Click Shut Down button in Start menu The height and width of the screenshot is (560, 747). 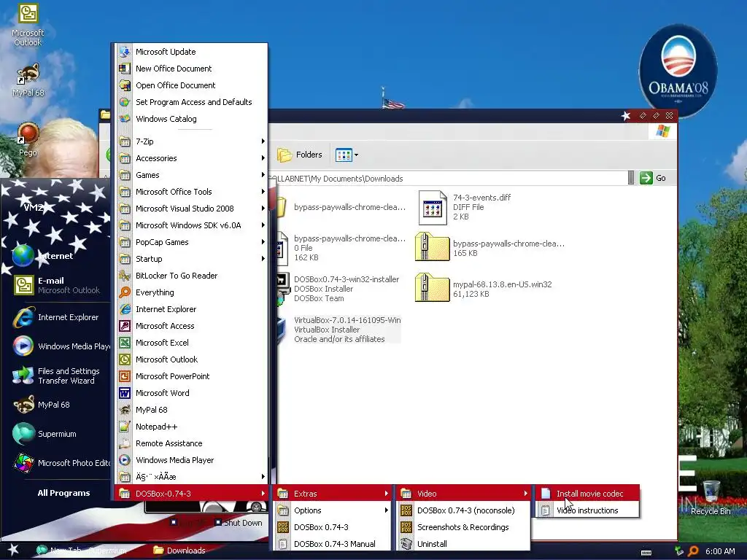point(239,522)
